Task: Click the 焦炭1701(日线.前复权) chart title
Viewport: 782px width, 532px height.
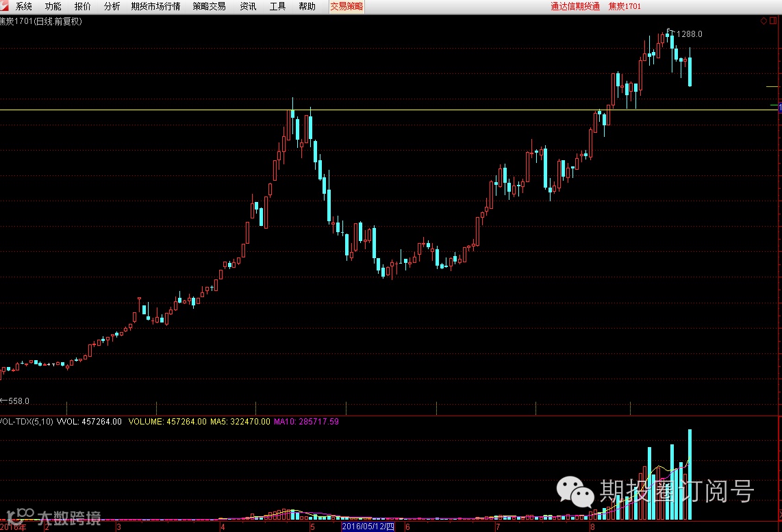Action: [41, 21]
